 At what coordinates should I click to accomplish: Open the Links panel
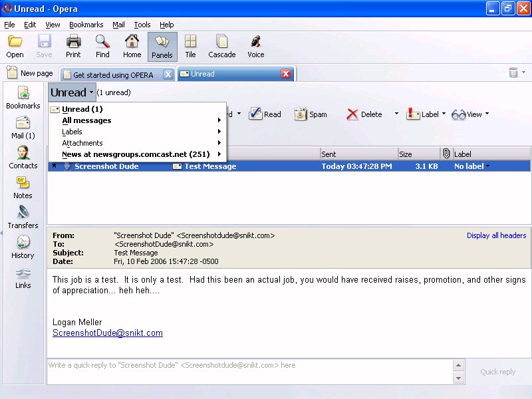(x=23, y=278)
